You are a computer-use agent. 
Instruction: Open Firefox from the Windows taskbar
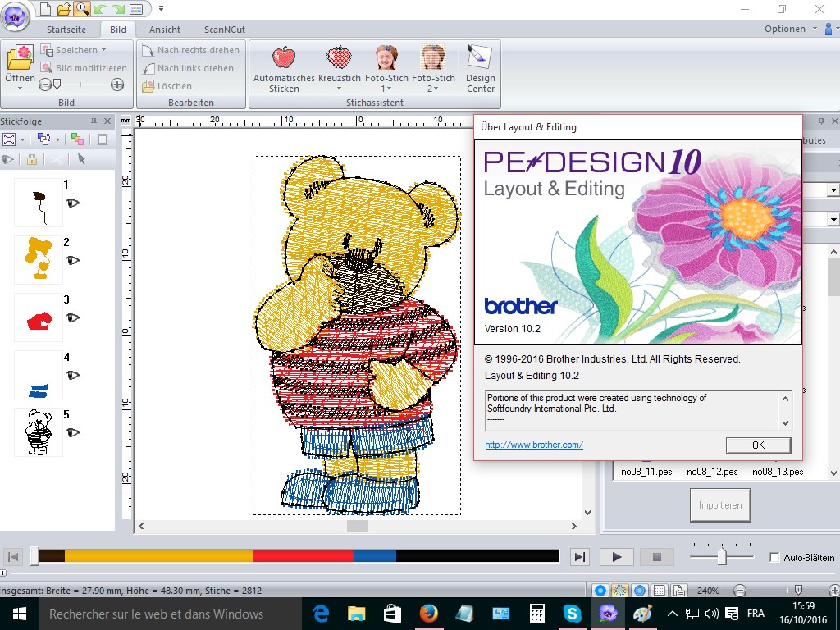pos(428,614)
